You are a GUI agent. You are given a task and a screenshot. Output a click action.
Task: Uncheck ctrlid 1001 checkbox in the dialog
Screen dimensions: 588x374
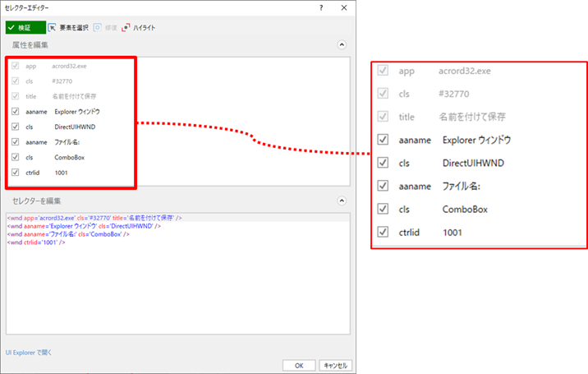15,173
